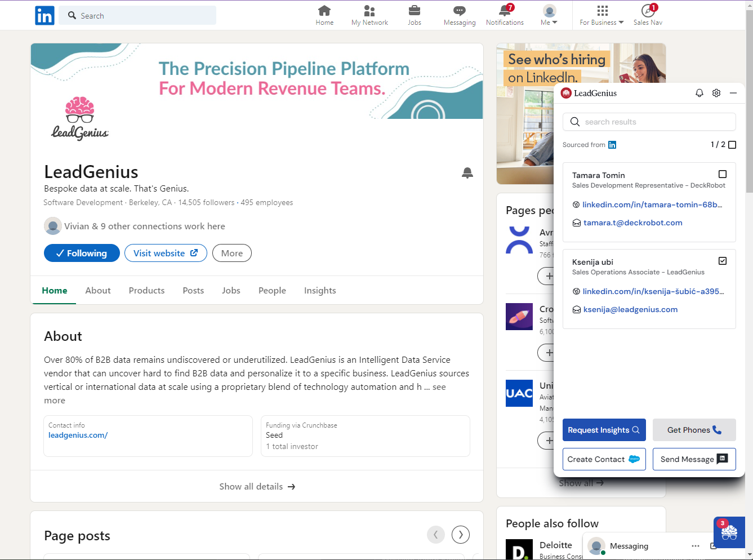This screenshot has height=560, width=753.
Task: Switch to the About tab
Action: click(98, 290)
